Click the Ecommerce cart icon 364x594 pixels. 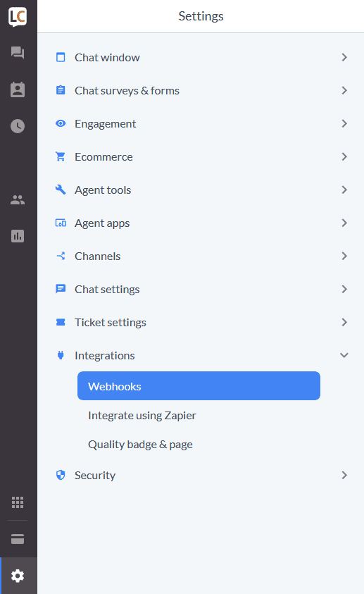pyautogui.click(x=61, y=156)
